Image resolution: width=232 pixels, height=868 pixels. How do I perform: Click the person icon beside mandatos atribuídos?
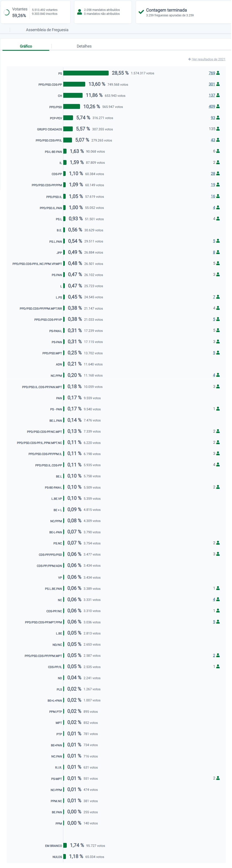click(x=79, y=12)
